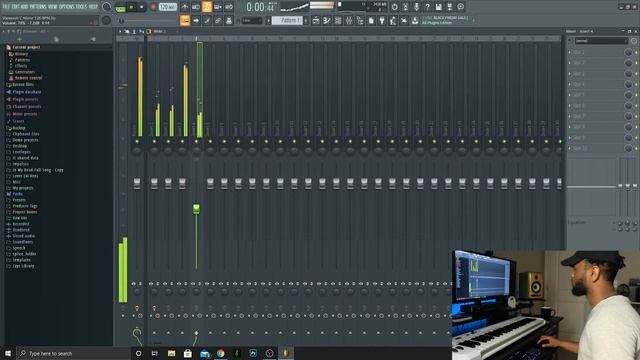Toggle the loop recording icon
The width and height of the screenshot is (640, 360).
point(229,7)
